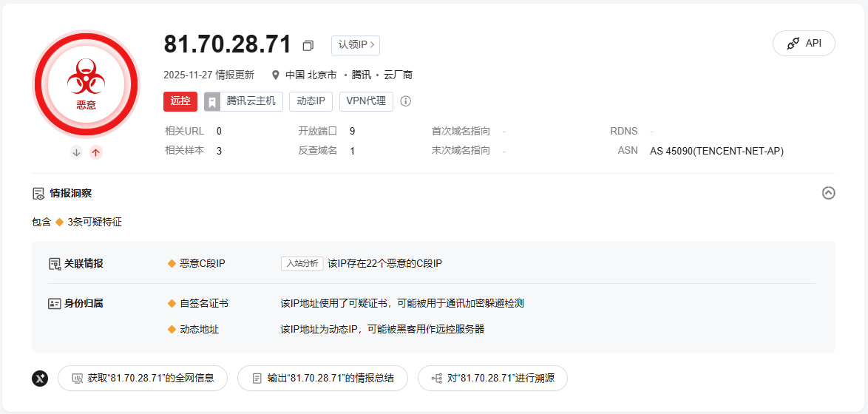Image resolution: width=868 pixels, height=414 pixels.
Task: Click the 相关URL count 0
Action: click(x=219, y=131)
